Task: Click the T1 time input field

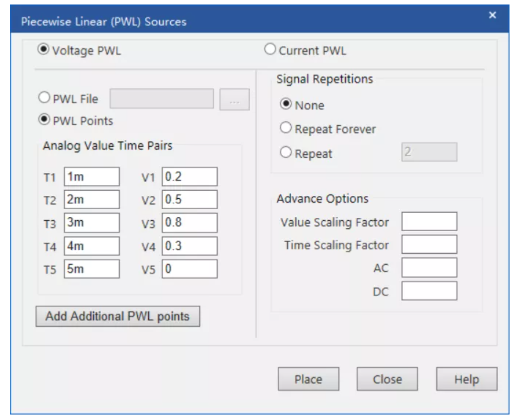Action: tap(92, 176)
